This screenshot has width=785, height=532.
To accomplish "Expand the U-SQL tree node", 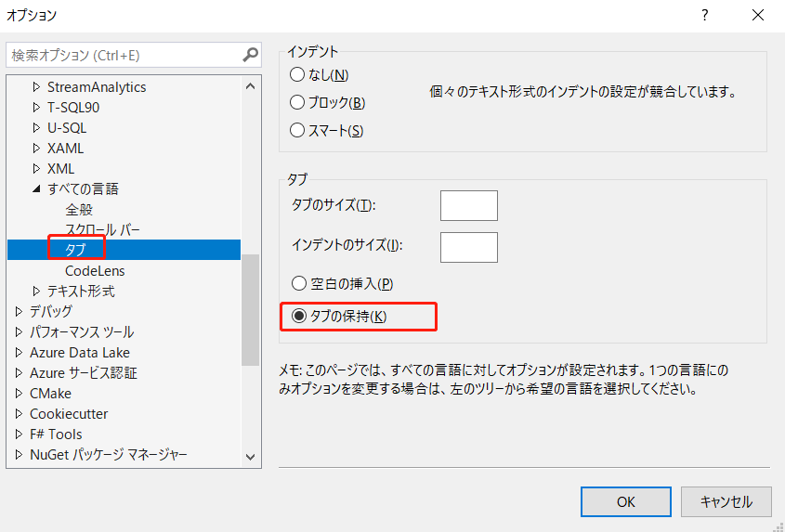I will pyautogui.click(x=36, y=127).
